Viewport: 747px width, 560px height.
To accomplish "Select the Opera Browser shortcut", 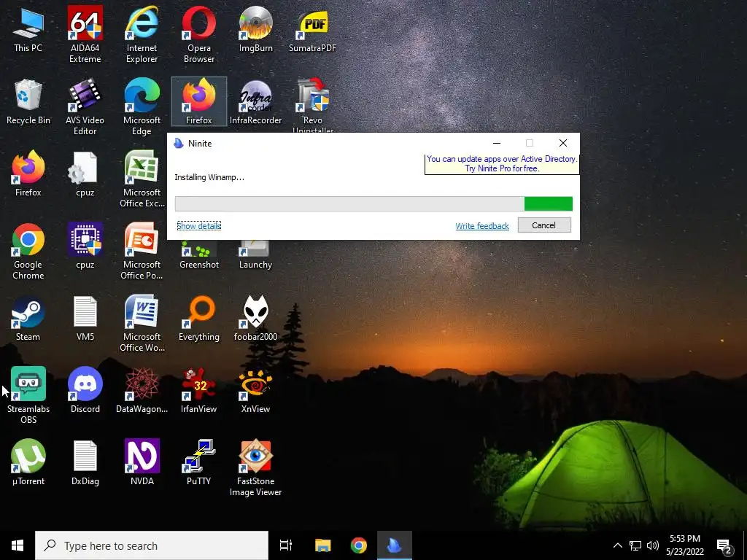I will click(x=199, y=34).
